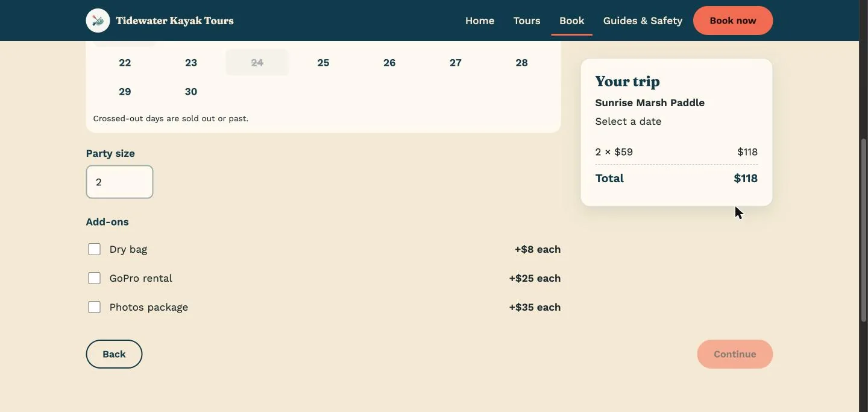Image resolution: width=868 pixels, height=412 pixels.
Task: Choose day 26 on the calendar
Action: coord(389,63)
